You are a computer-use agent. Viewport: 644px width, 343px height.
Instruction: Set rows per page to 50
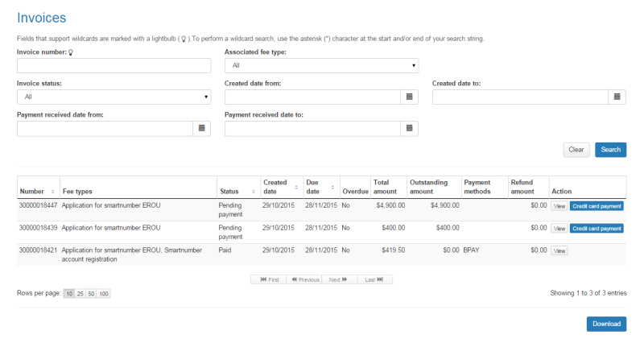91,294
